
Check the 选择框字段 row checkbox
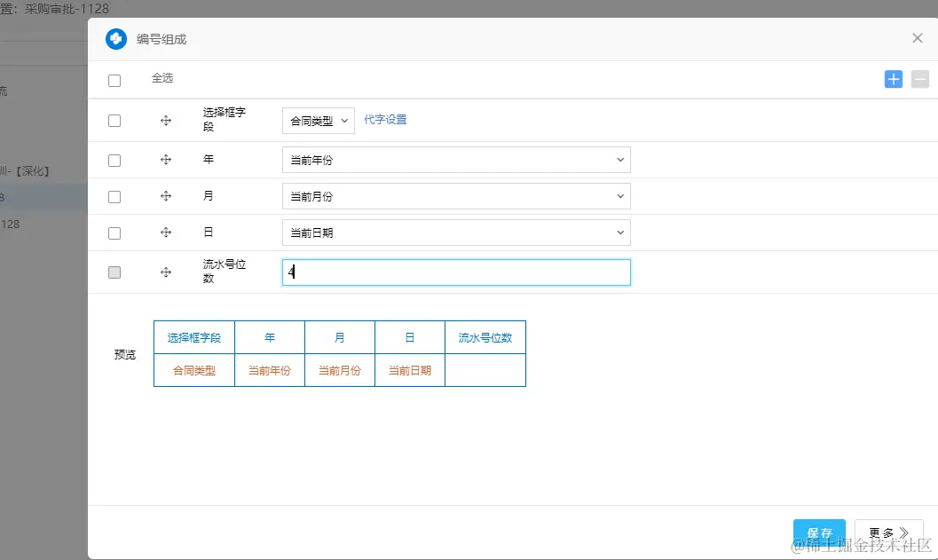pyautogui.click(x=114, y=121)
